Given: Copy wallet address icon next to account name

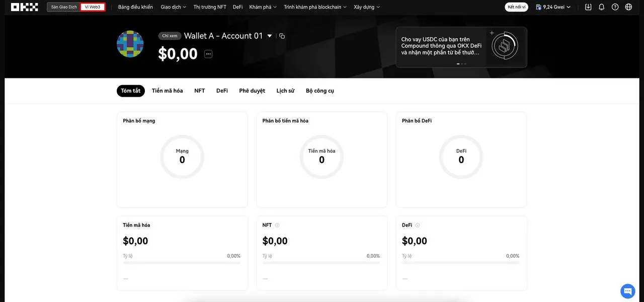Looking at the screenshot, I should coord(282,36).
